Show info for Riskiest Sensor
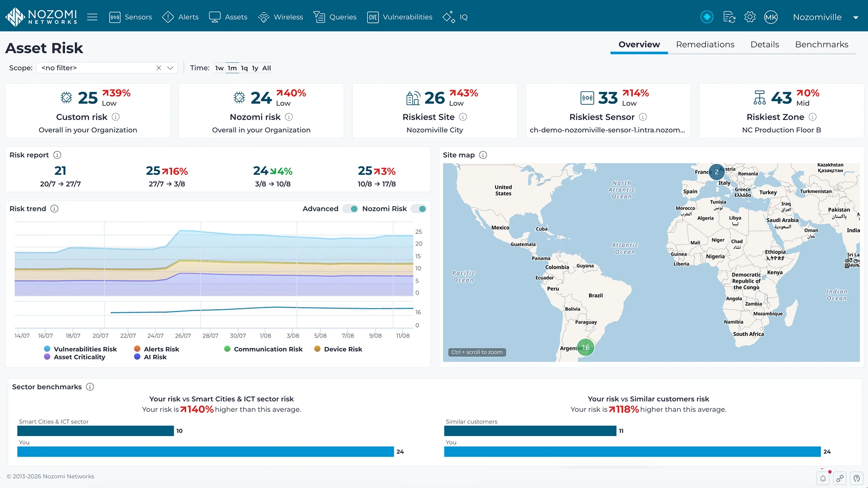868x488 pixels. (643, 117)
